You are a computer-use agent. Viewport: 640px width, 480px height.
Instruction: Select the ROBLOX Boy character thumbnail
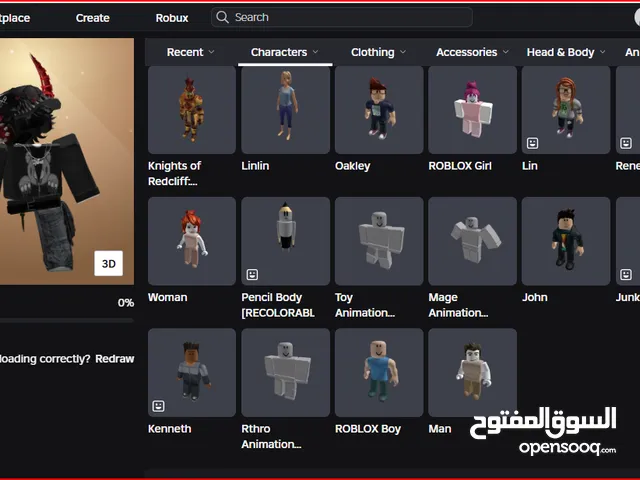(x=379, y=373)
